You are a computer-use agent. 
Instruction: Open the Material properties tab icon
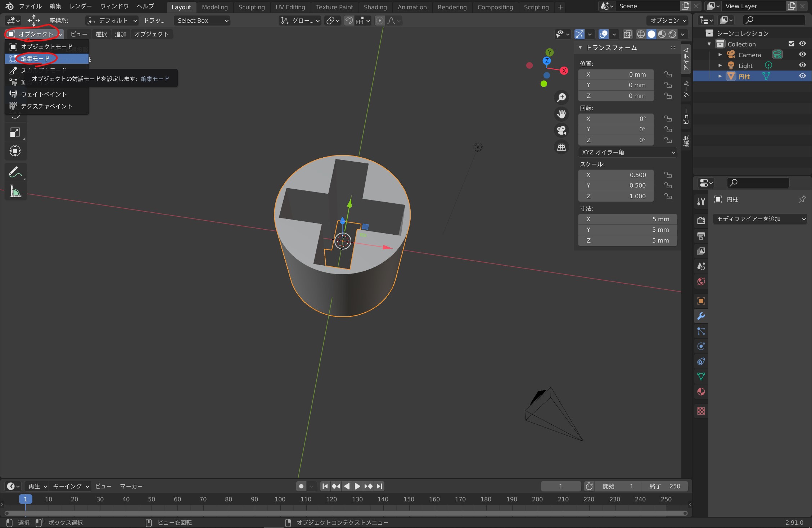point(701,392)
